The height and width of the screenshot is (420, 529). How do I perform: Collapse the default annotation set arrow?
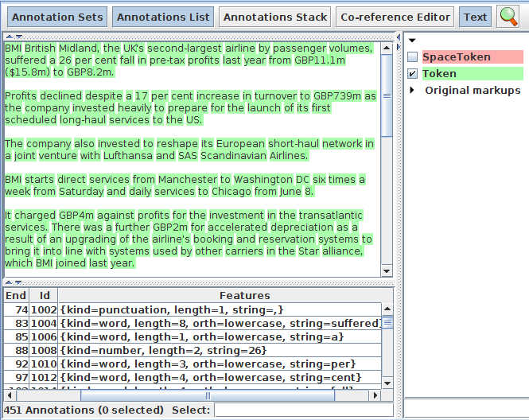click(x=412, y=41)
